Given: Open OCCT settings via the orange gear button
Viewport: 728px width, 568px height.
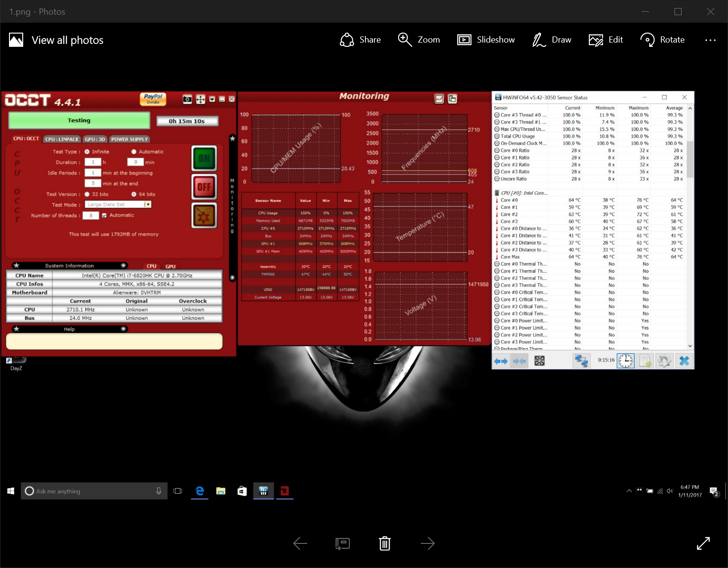Looking at the screenshot, I should pos(204,215).
